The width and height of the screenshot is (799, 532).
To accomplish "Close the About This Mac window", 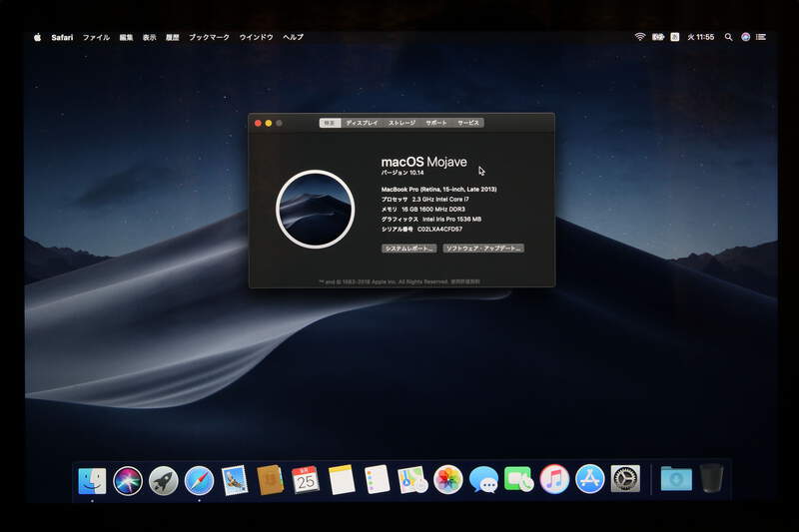I will (x=258, y=123).
